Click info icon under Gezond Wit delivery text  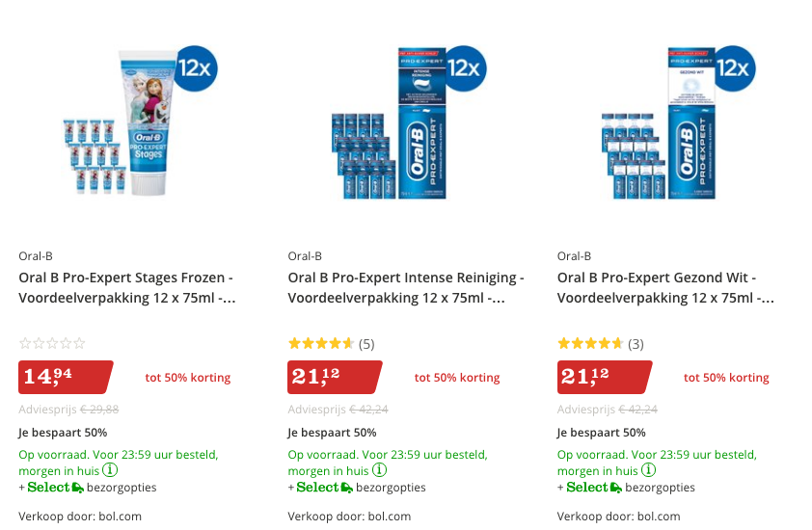coord(649,470)
